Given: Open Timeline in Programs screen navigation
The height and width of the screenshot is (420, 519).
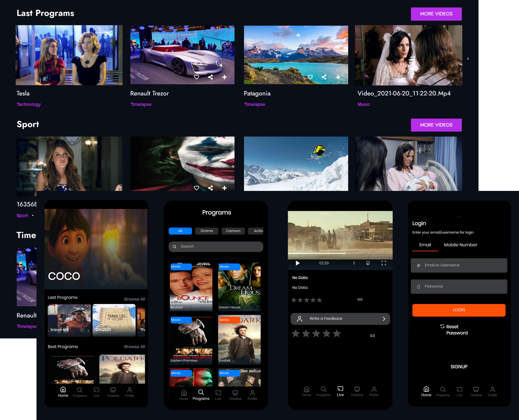Looking at the screenshot, I should 235,395.
